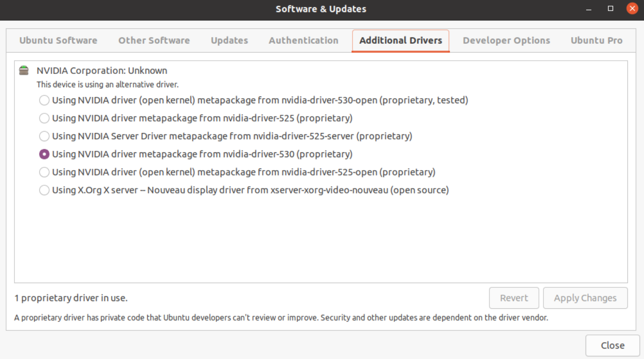Viewport: 644px width, 359px height.
Task: Select nvidia-driver-525-server Server Driver option
Action: click(x=44, y=136)
